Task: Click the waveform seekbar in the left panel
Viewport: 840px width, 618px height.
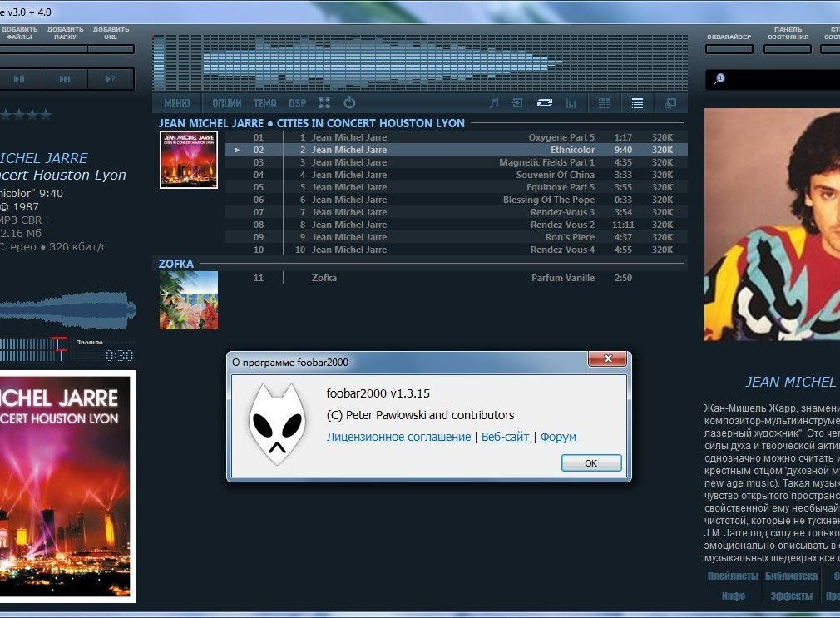Action: coord(67,309)
